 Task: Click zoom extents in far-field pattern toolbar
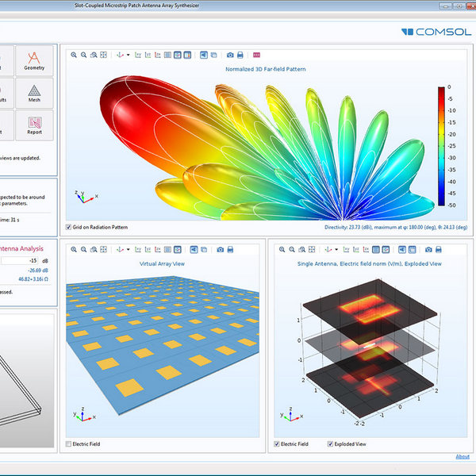pyautogui.click(x=103, y=55)
